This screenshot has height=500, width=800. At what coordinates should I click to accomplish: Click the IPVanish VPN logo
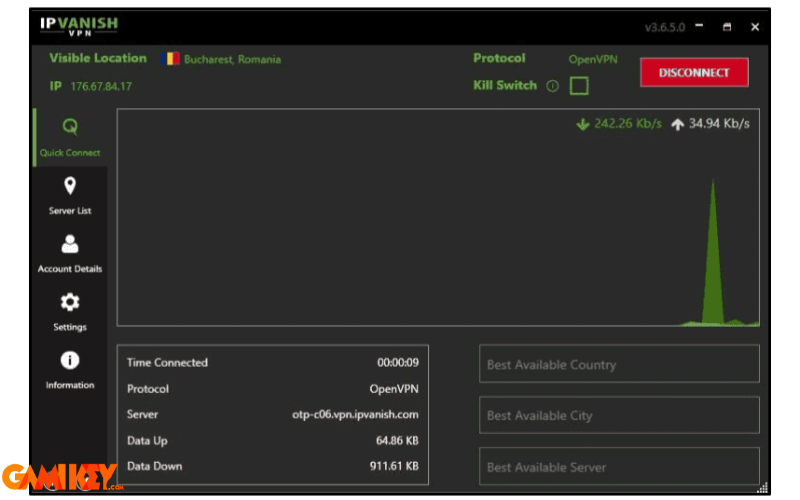(79, 26)
